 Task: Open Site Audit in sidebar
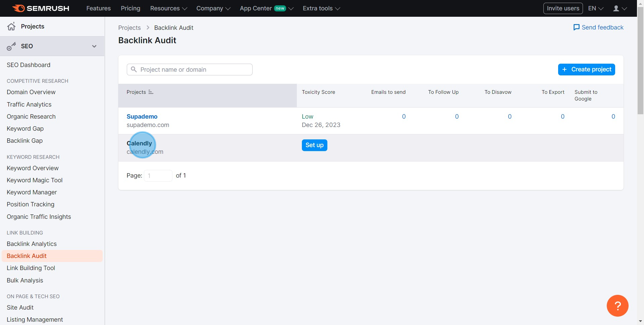20,308
